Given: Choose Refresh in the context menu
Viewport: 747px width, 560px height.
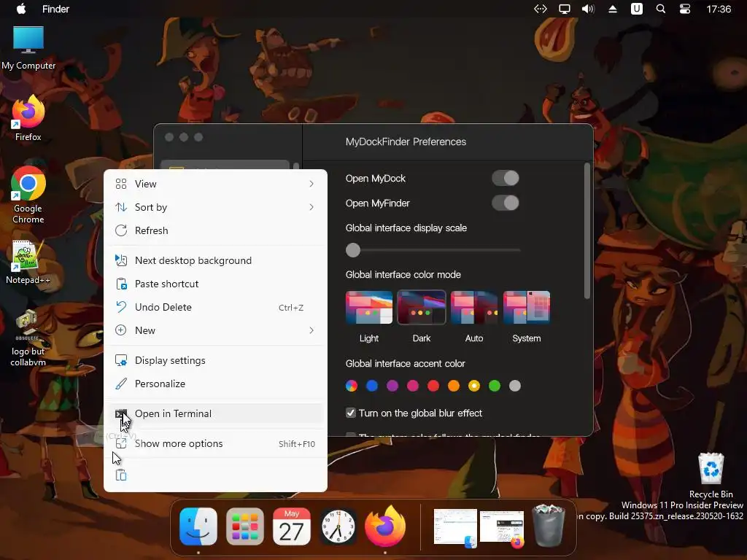Looking at the screenshot, I should [215, 230].
